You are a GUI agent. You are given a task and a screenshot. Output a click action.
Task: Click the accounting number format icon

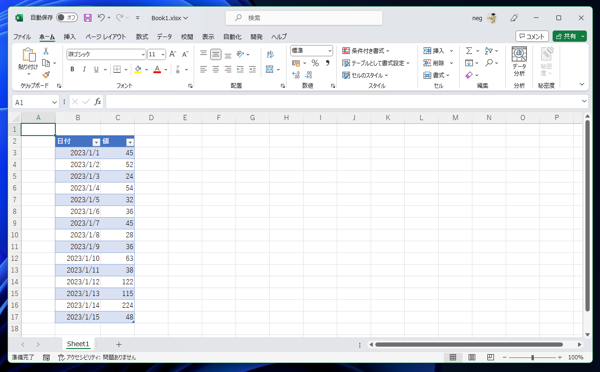[296, 63]
